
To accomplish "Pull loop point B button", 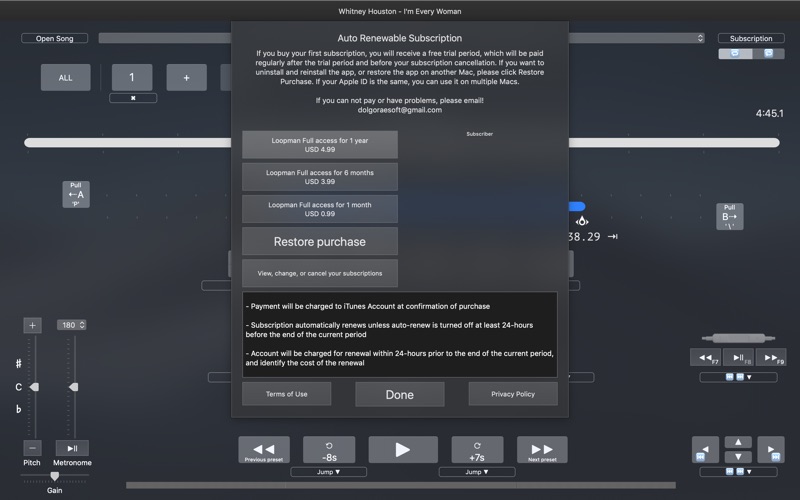I will click(730, 216).
